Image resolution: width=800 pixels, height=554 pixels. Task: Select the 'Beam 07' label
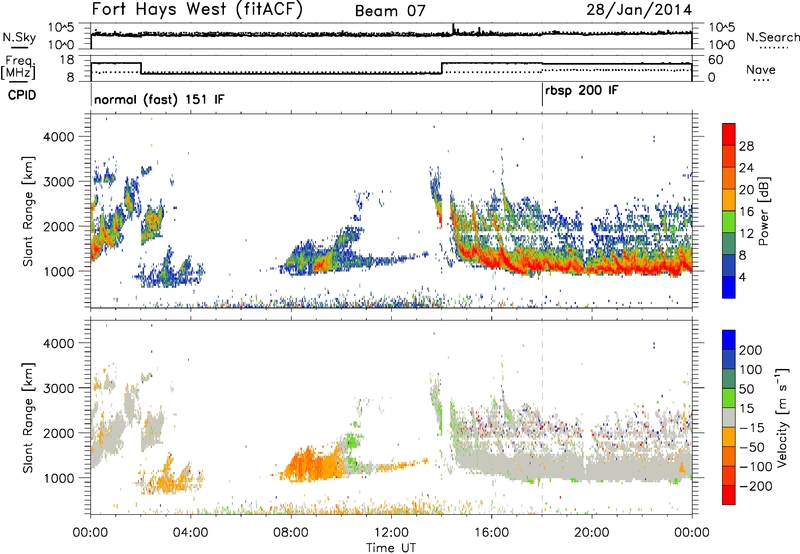[x=390, y=11]
